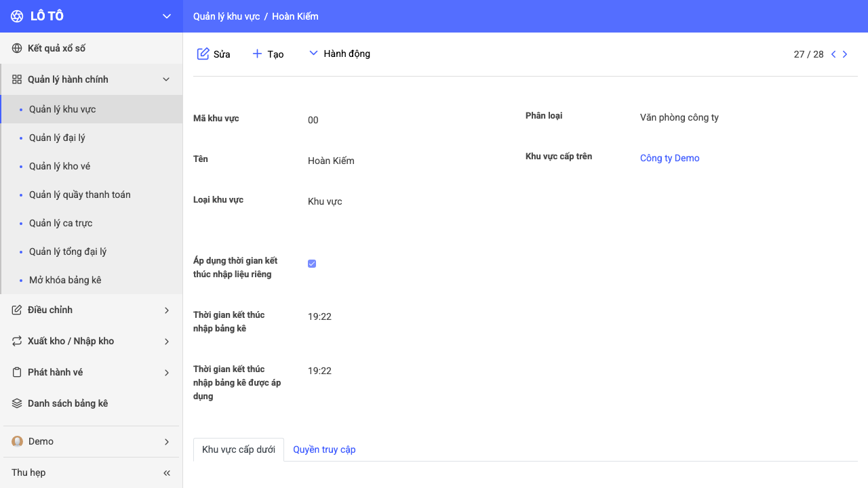Toggle Áp dụng thời gian kết thúc checkbox
Viewport: 868px width, 488px height.
click(312, 264)
